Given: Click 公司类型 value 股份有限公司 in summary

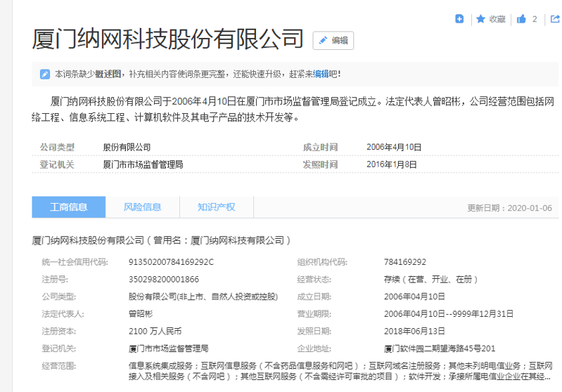Looking at the screenshot, I should 127,147.
